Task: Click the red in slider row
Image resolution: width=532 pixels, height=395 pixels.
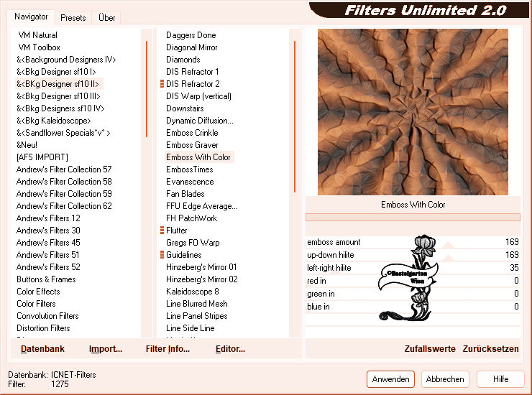Action: tap(413, 281)
